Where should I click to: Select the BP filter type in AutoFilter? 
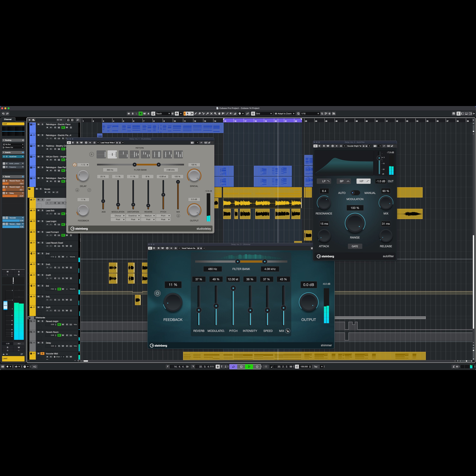point(344,181)
